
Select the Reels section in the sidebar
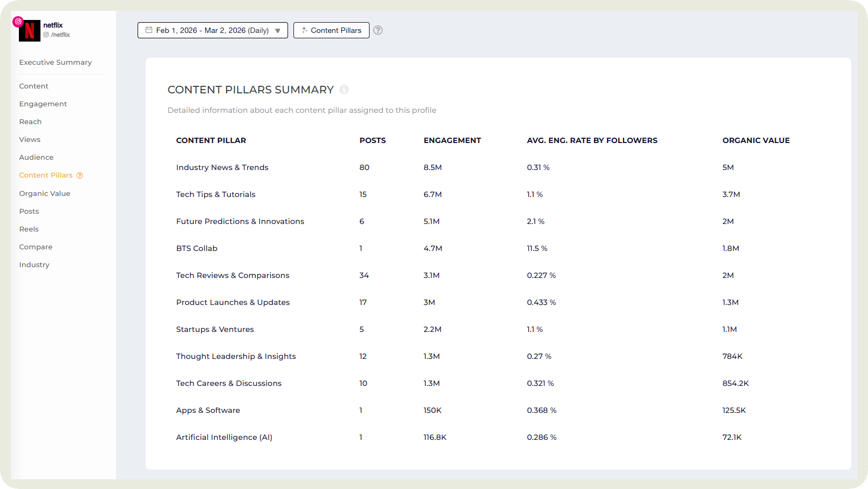29,229
